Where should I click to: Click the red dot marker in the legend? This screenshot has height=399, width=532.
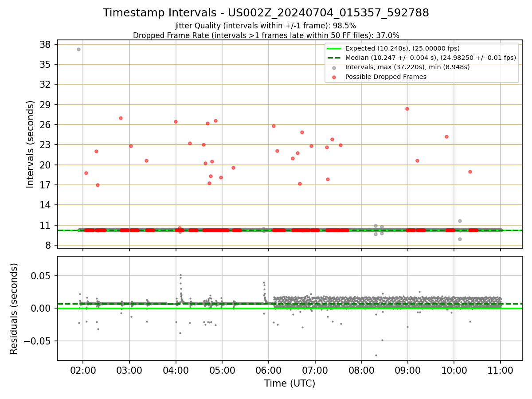(x=334, y=77)
